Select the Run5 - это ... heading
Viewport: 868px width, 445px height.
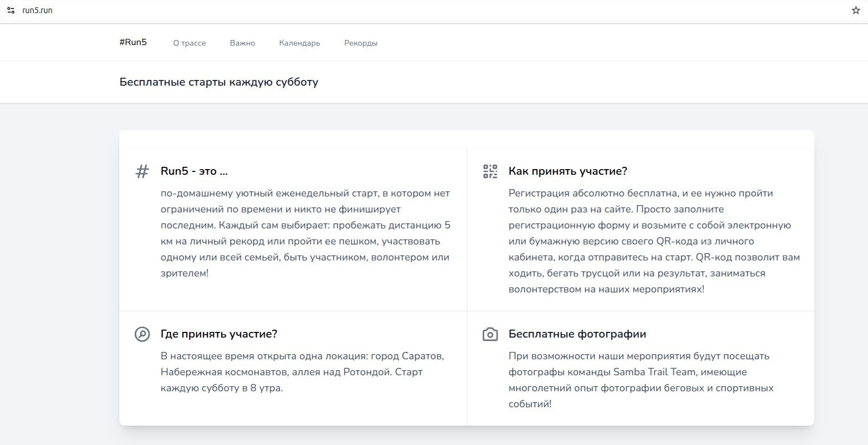[194, 171]
